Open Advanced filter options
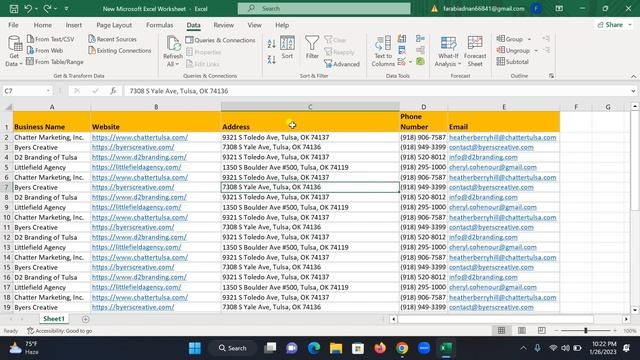Viewport: 640px width, 360px height. [342, 64]
